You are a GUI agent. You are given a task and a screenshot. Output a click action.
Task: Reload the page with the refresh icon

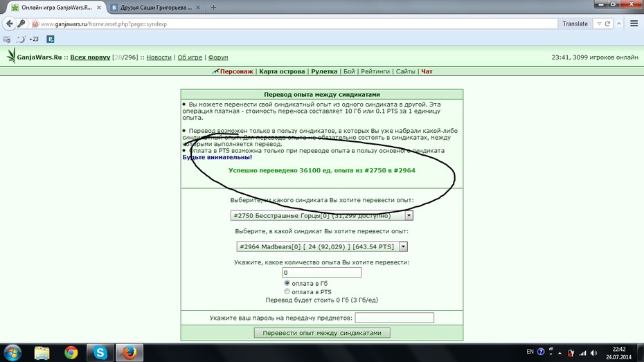607,24
